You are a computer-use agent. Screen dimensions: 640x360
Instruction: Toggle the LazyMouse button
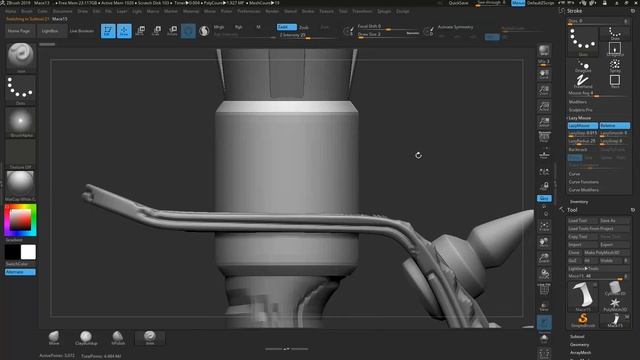(582, 126)
